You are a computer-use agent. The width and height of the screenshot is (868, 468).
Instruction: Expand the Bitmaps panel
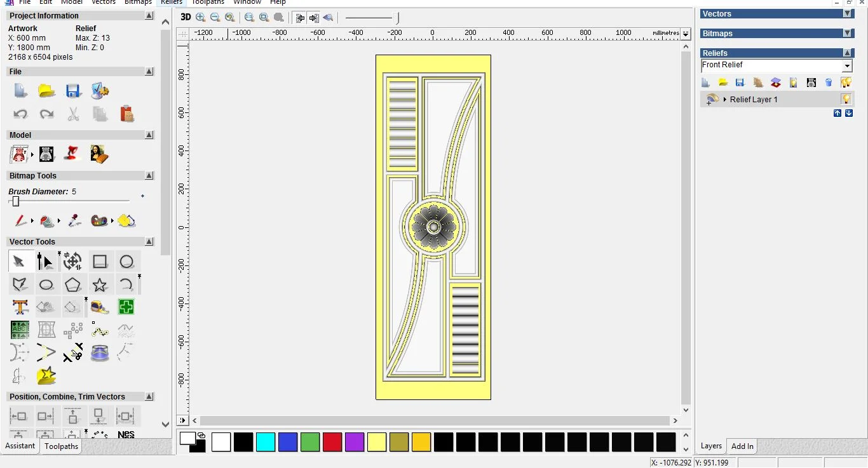point(847,34)
